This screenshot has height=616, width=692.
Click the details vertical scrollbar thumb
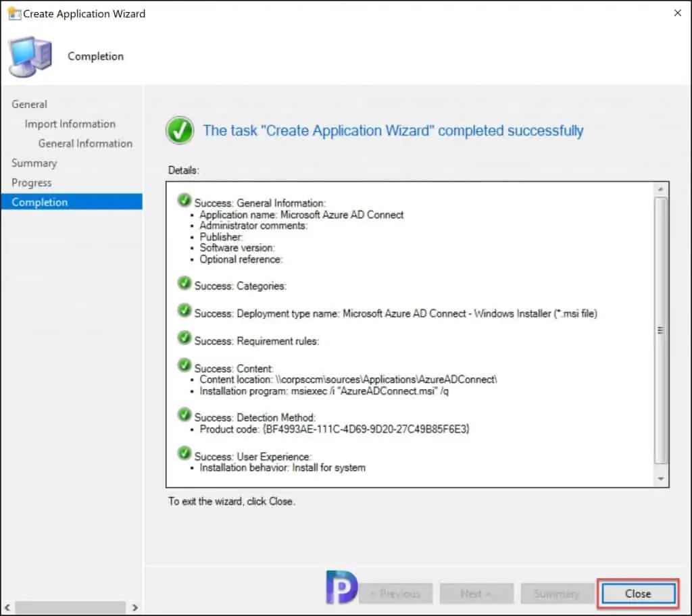660,330
